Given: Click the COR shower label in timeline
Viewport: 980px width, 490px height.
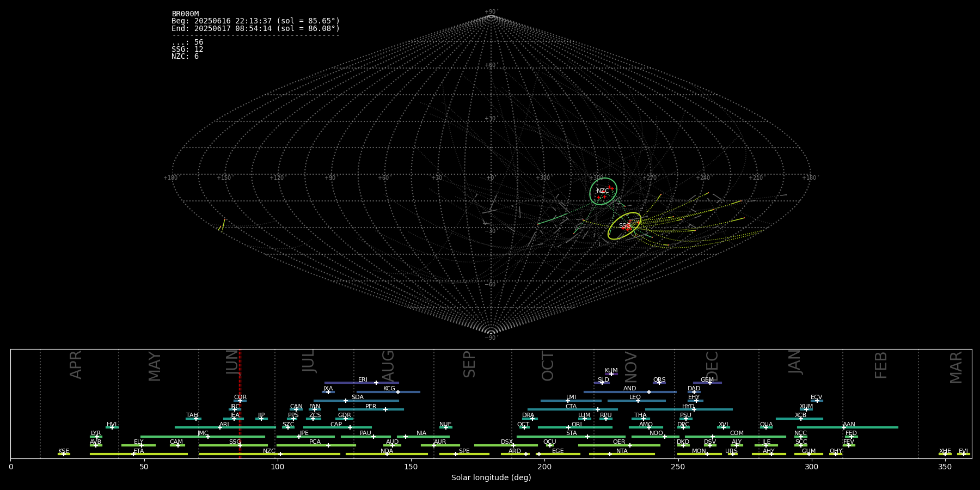Looking at the screenshot, I should tap(240, 397).
